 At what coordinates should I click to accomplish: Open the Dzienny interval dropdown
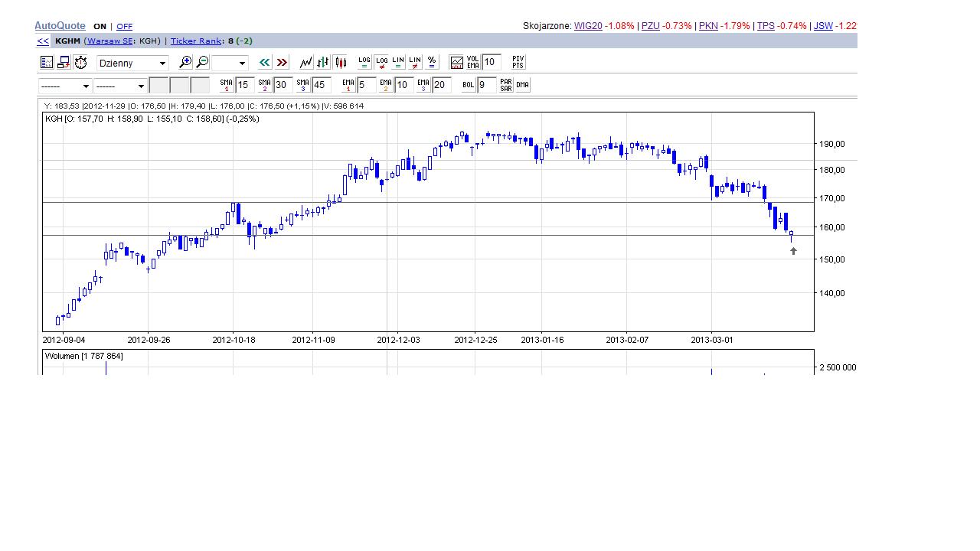click(132, 64)
